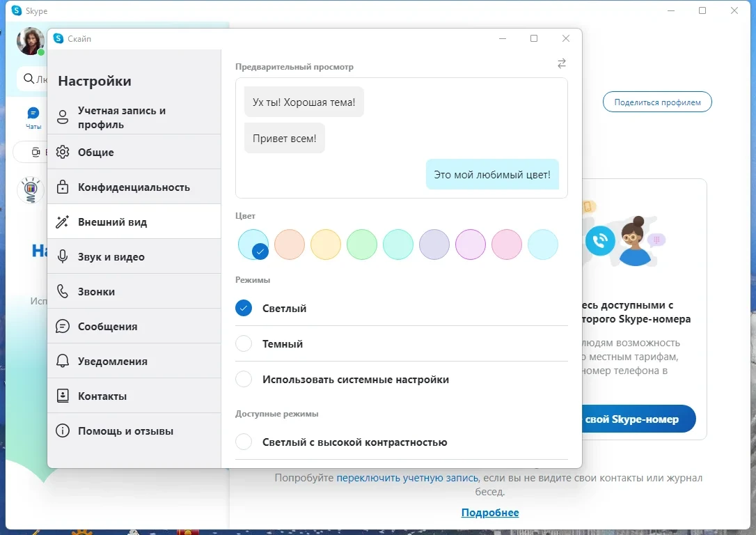Open the Подробнее link

click(x=490, y=512)
